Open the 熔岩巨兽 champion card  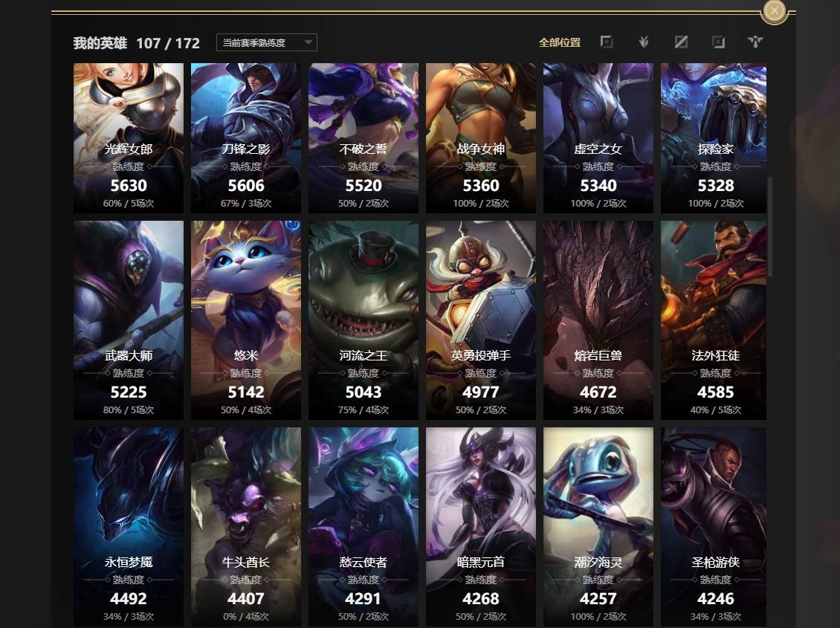[x=598, y=320]
